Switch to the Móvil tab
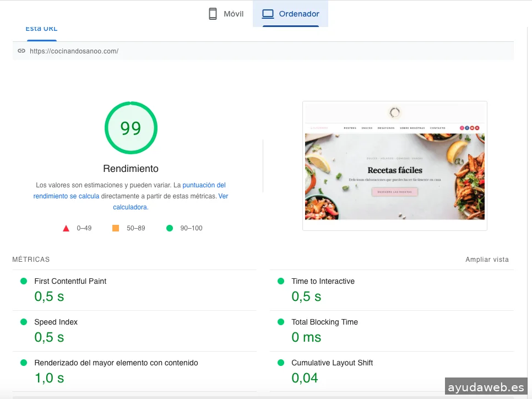532x399 pixels. (x=226, y=14)
